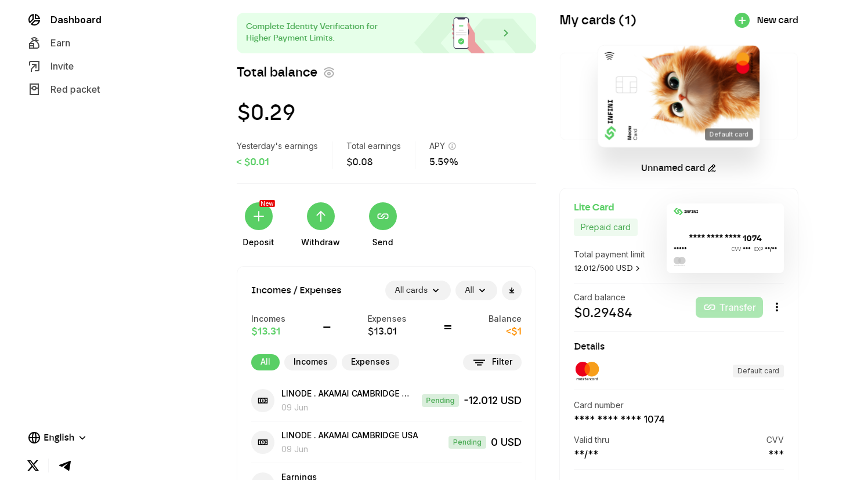Click the Dashboard pie-chart icon
Image resolution: width=868 pixels, height=480 pixels.
point(34,20)
